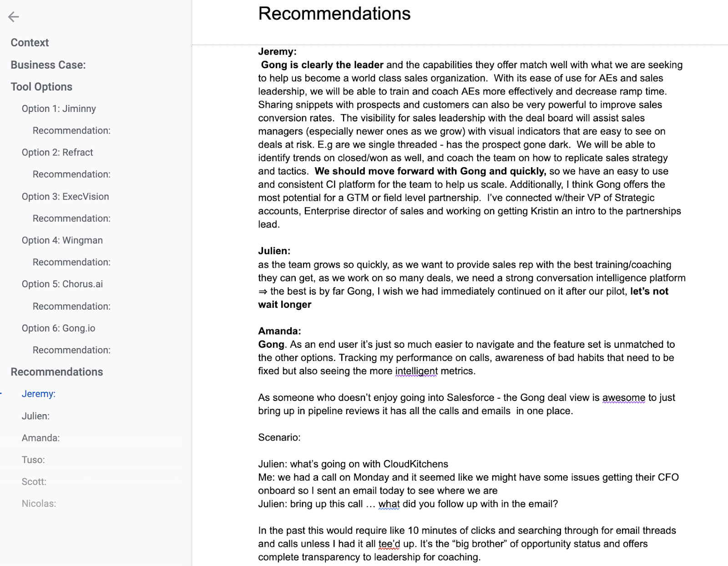Go to Amanda: in the sidebar outline
This screenshot has width=728, height=566.
40,438
